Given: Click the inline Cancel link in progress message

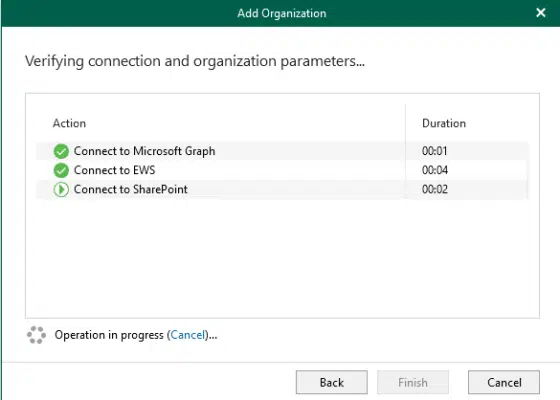Looking at the screenshot, I should (x=188, y=335).
